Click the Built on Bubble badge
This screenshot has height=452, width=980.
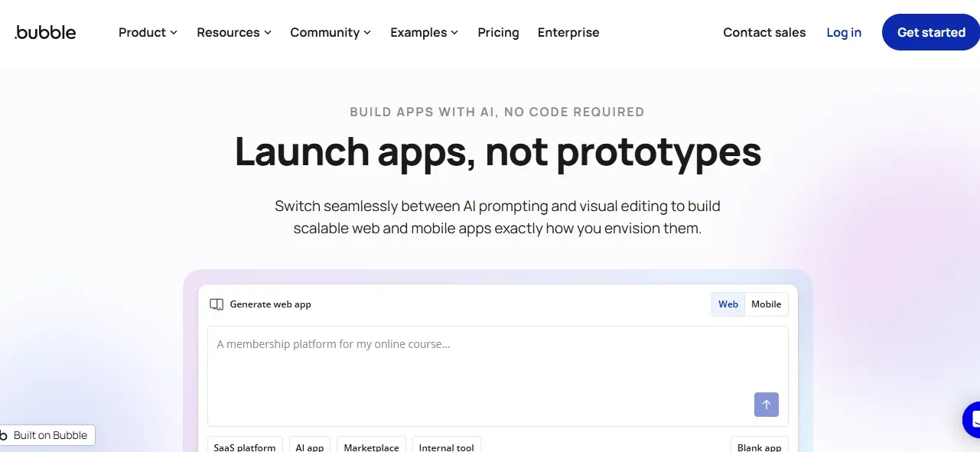click(47, 435)
